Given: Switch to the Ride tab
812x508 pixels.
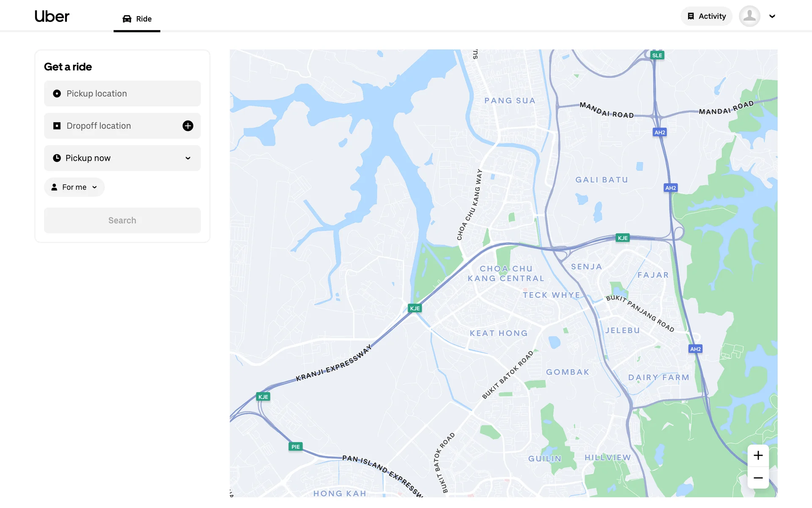Looking at the screenshot, I should pos(137,19).
